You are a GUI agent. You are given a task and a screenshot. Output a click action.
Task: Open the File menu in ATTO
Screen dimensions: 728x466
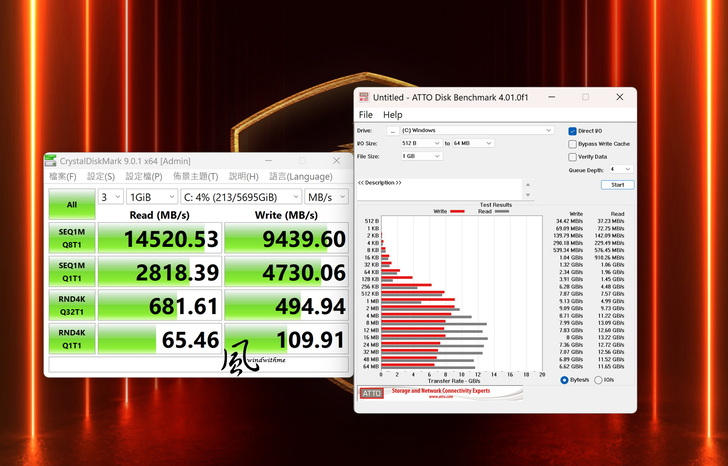pyautogui.click(x=366, y=115)
